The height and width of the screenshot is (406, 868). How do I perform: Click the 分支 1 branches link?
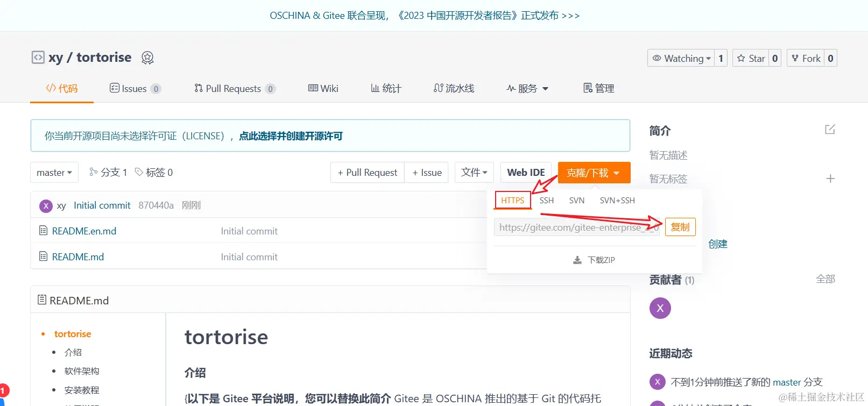(x=108, y=172)
